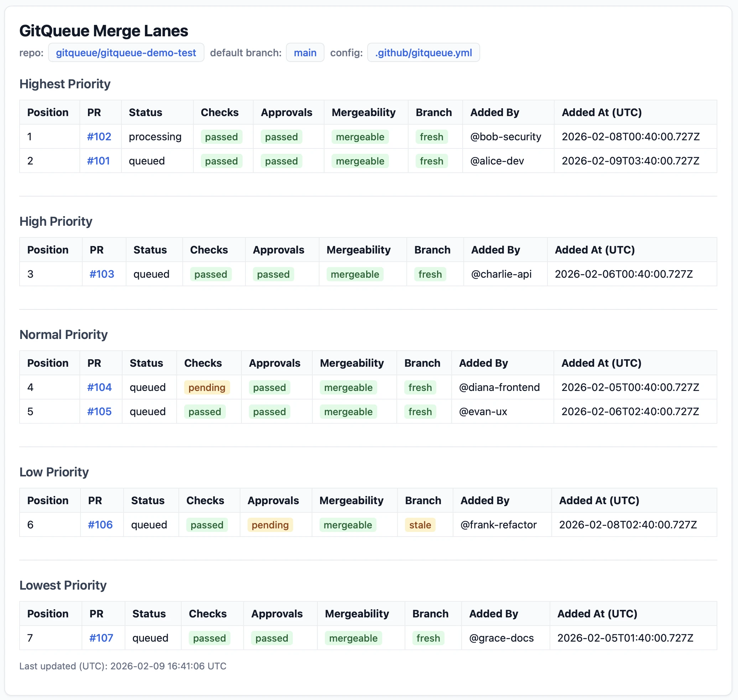Click the queued status of PR #101
Image resolution: width=738 pixels, height=700 pixels.
coord(147,161)
